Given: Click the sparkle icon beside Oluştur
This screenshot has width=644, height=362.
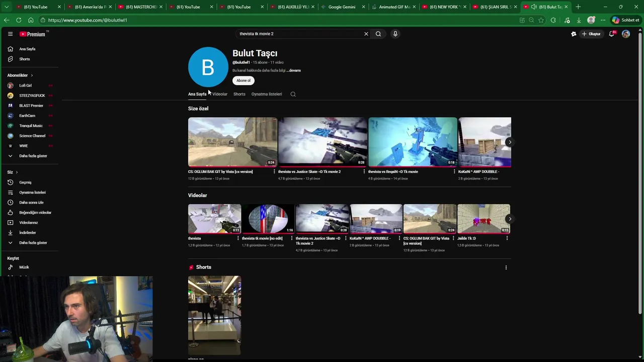Looking at the screenshot, I should coord(574,34).
